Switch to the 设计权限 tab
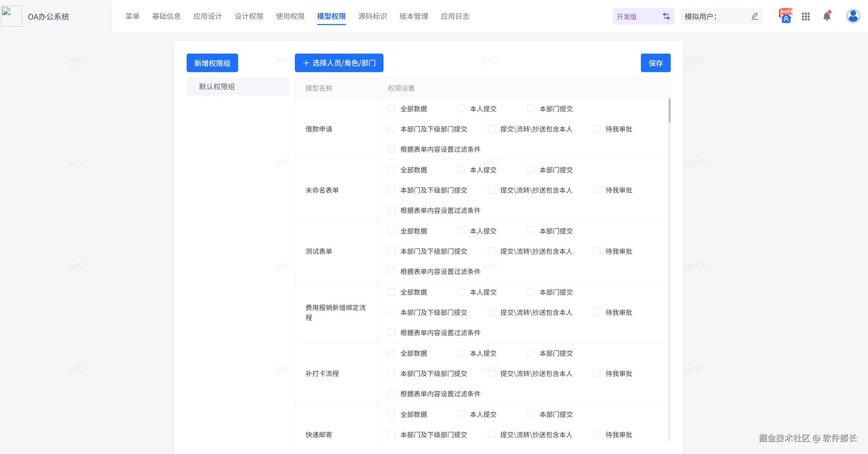Viewport: 868px width, 454px height. (249, 16)
